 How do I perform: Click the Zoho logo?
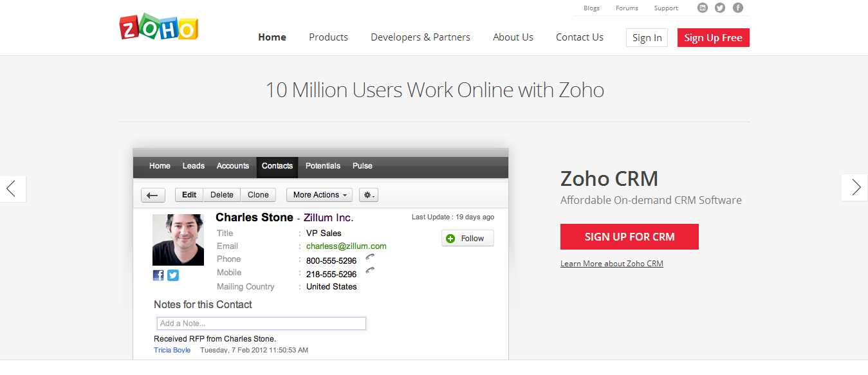159,28
